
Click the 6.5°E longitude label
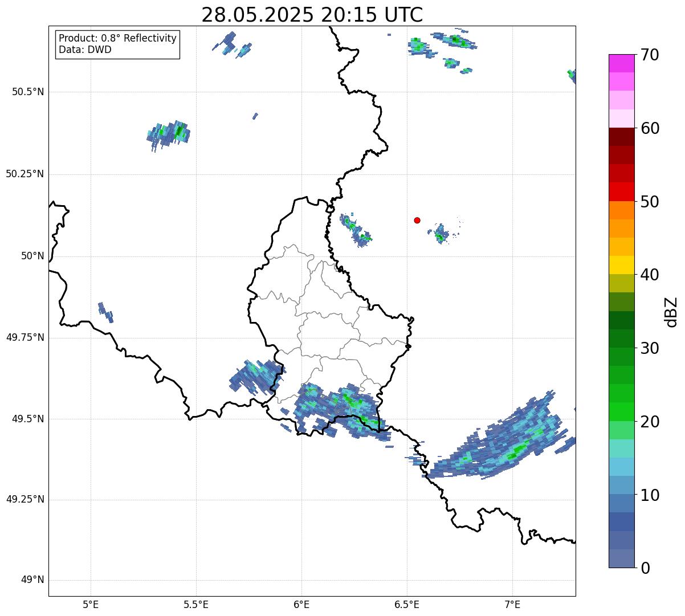407,604
